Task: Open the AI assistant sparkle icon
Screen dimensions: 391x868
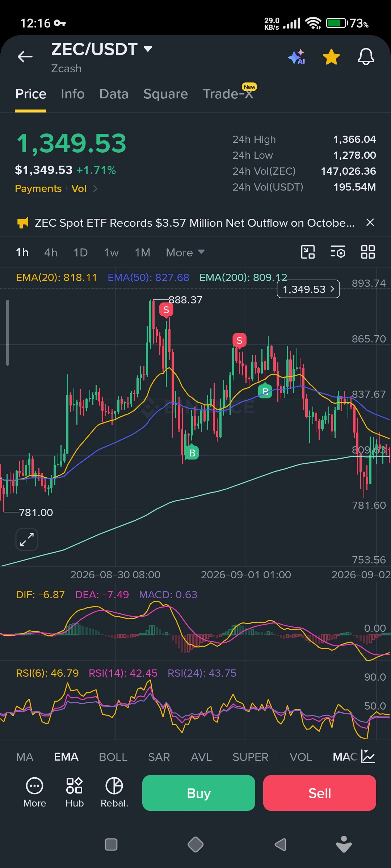Action: pyautogui.click(x=297, y=57)
